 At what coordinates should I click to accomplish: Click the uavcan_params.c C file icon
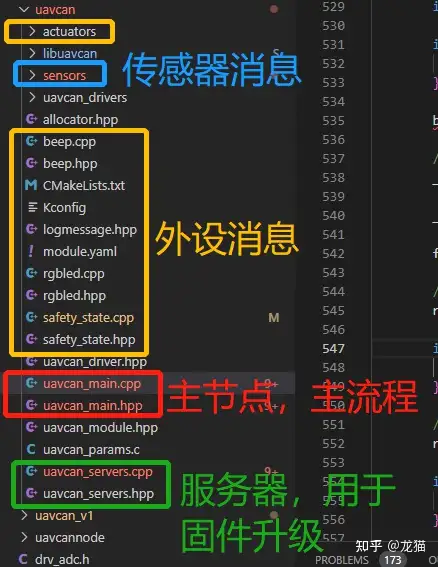pyautogui.click(x=31, y=449)
